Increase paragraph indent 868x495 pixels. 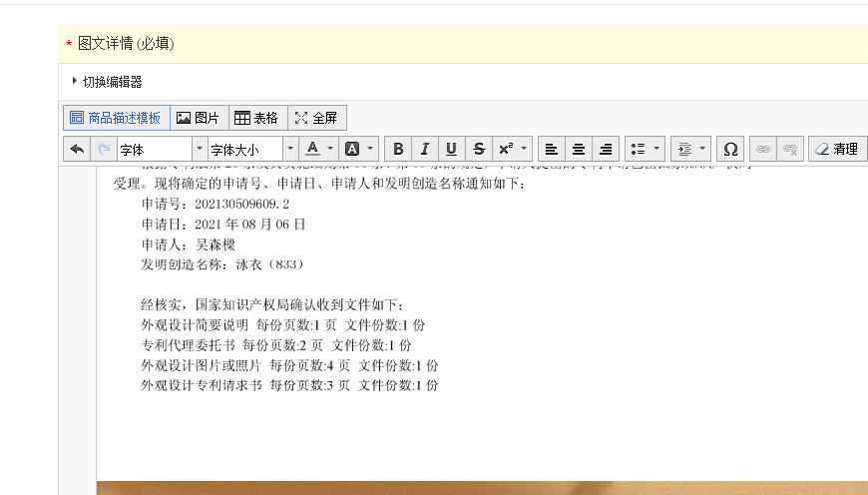[x=684, y=149]
